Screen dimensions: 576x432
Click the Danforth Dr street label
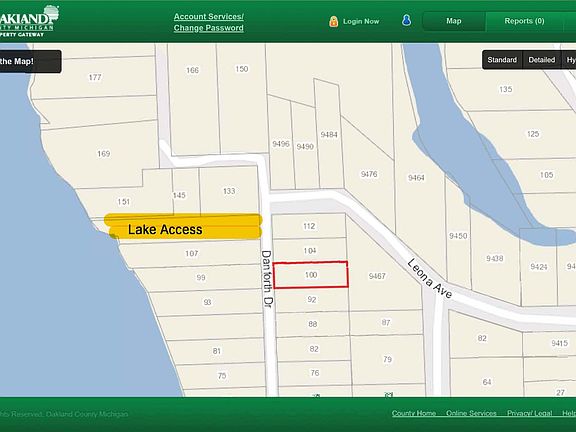pos(267,279)
